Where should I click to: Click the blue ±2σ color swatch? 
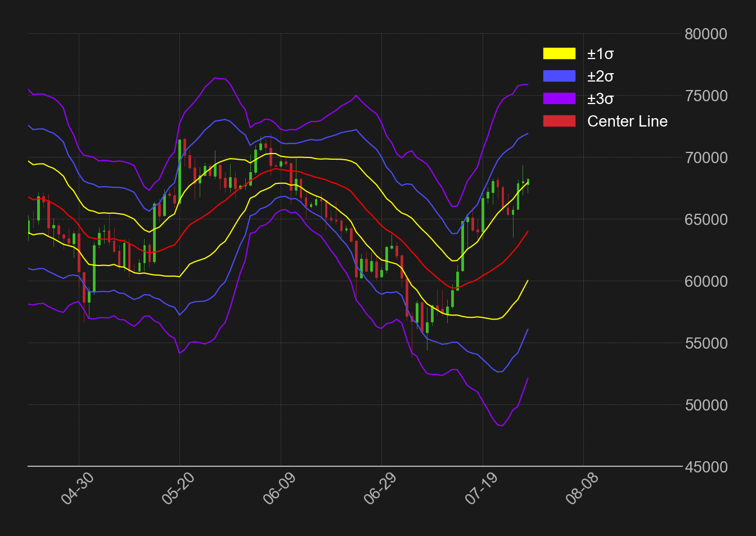[x=560, y=76]
